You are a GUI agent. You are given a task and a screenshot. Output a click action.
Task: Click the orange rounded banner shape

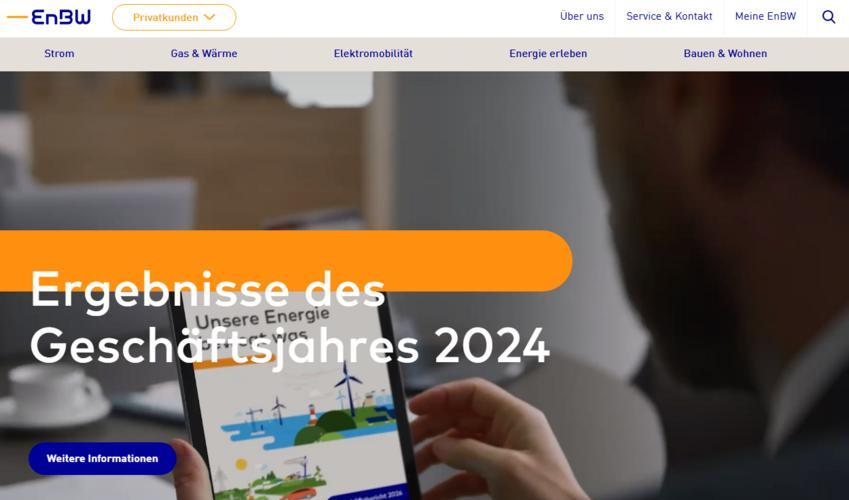286,261
